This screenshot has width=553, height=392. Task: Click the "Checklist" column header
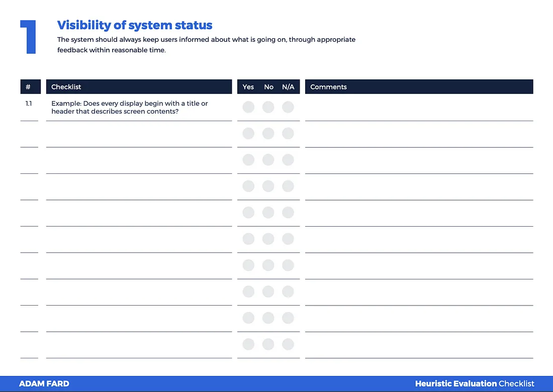139,87
